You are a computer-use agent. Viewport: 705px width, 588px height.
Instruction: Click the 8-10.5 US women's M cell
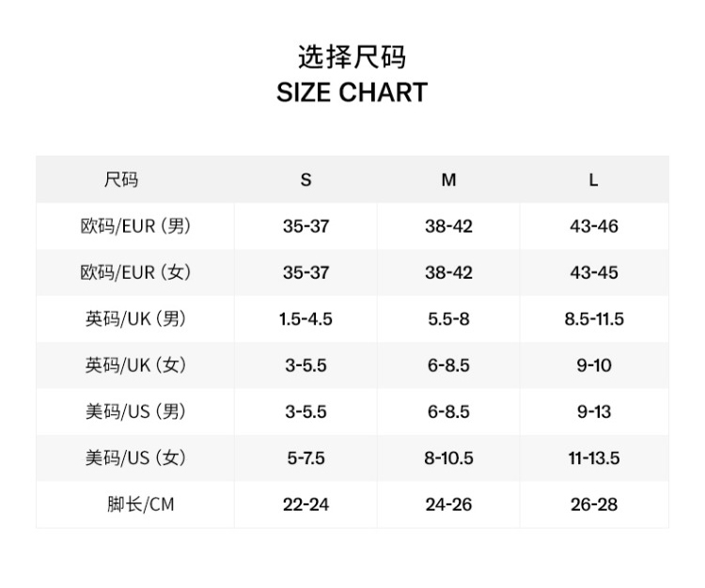coord(448,458)
